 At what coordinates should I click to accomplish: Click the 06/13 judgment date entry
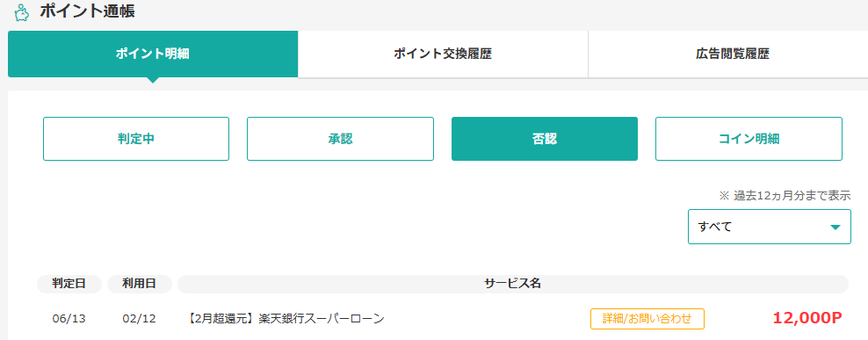pos(69,319)
